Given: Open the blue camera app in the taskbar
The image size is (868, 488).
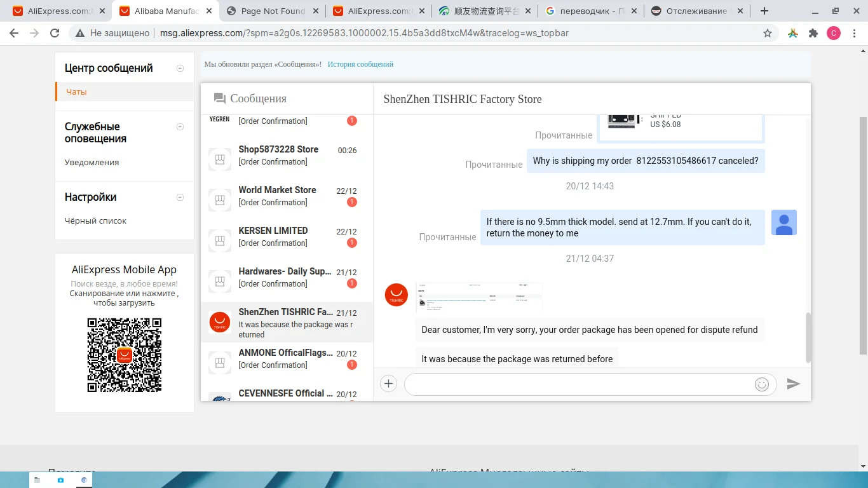Looking at the screenshot, I should [x=60, y=480].
